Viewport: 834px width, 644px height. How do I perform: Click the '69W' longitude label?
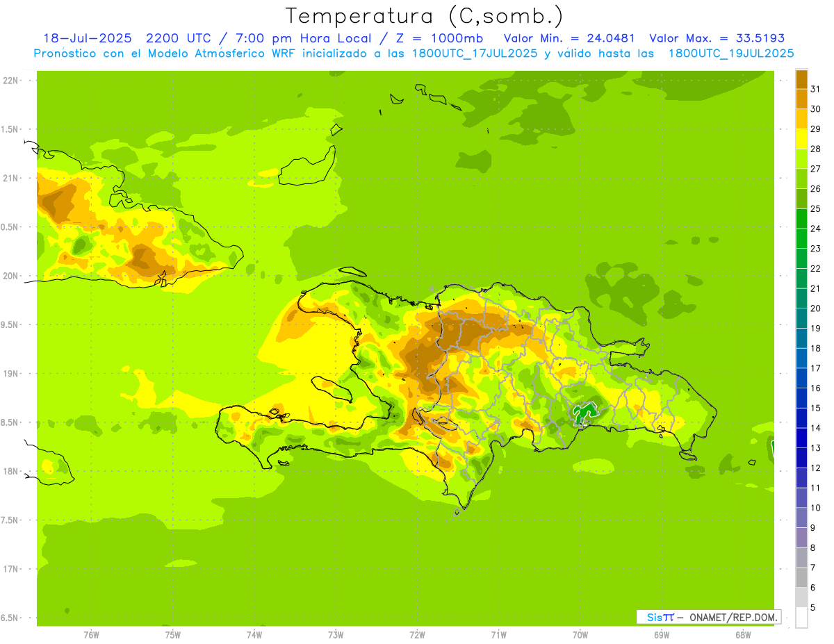[662, 635]
